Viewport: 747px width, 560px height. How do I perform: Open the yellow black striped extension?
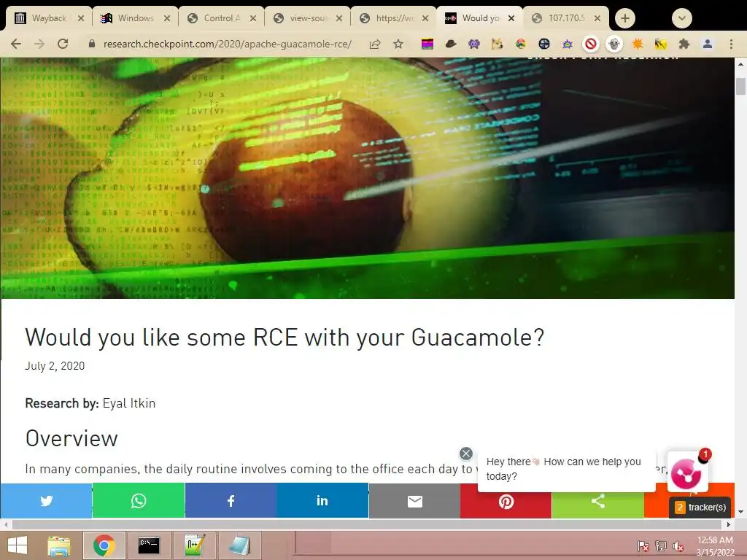pyautogui.click(x=661, y=44)
